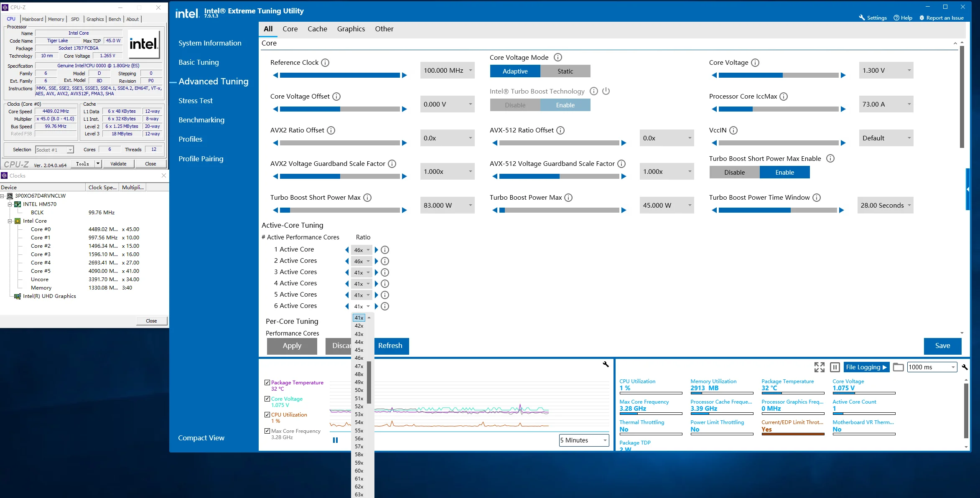Viewport: 980px width, 498px height.
Task: Click the monitor graph wrench settings icon
Action: click(x=606, y=364)
